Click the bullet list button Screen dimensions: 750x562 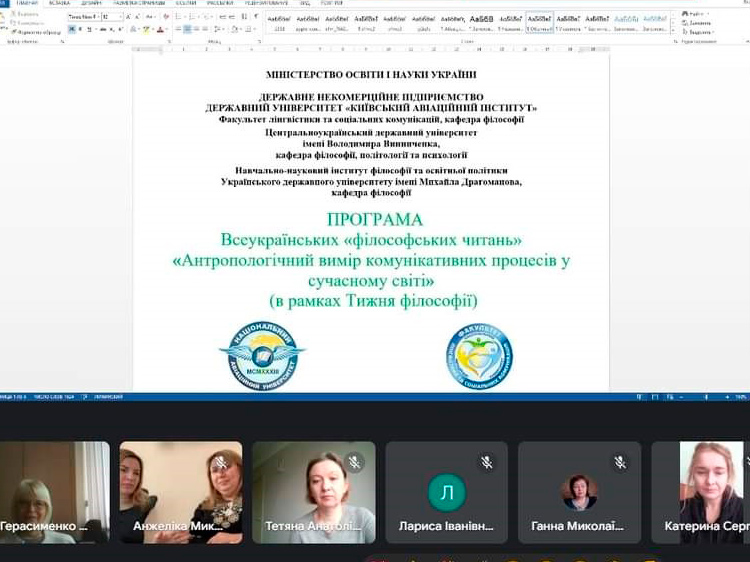tap(178, 17)
